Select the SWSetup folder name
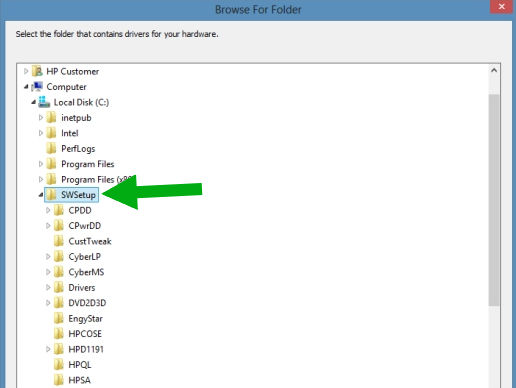The width and height of the screenshot is (516, 388). (78, 195)
